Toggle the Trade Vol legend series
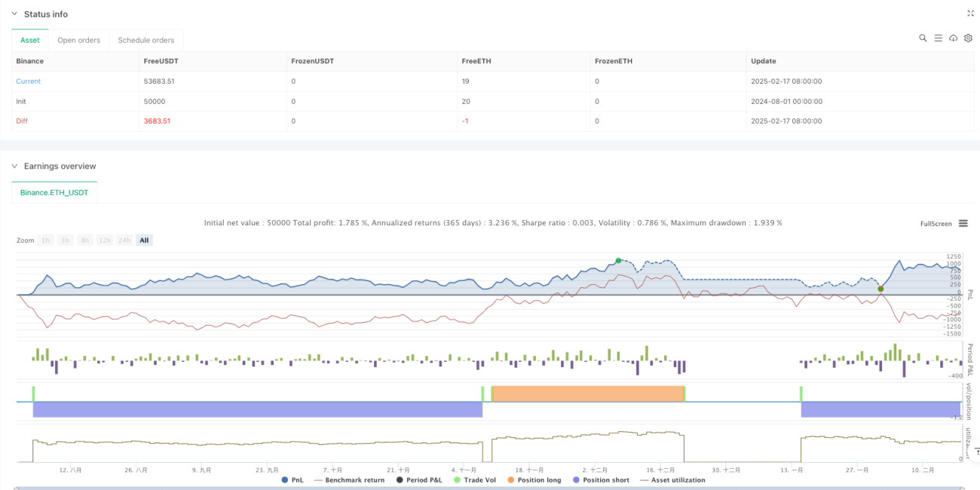The height and width of the screenshot is (490, 980). click(470, 479)
